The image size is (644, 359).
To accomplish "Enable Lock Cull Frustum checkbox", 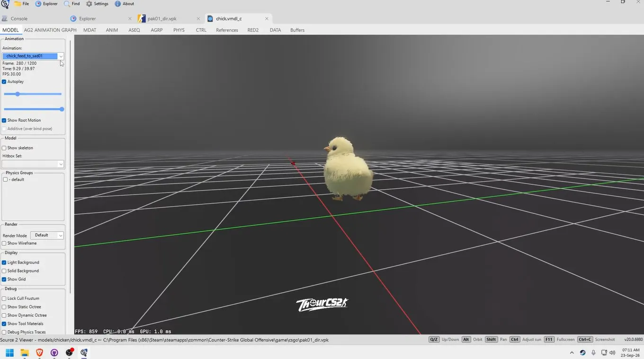I will pyautogui.click(x=4, y=298).
